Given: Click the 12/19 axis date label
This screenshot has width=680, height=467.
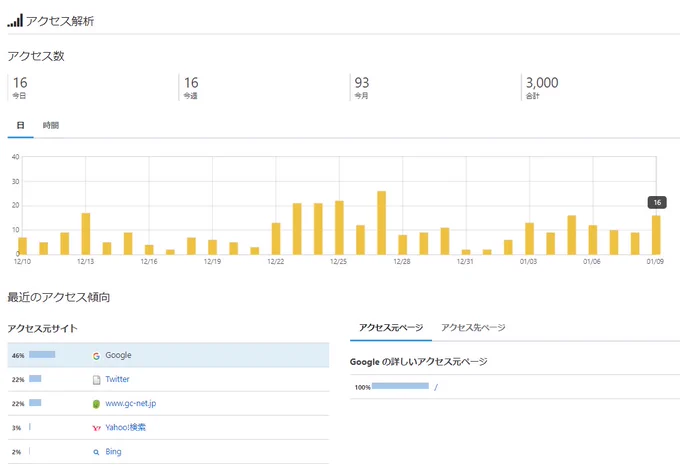Looking at the screenshot, I should 212,261.
